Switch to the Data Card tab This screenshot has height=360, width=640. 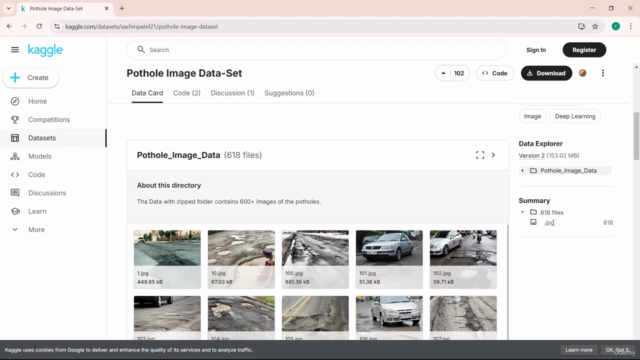click(x=147, y=93)
